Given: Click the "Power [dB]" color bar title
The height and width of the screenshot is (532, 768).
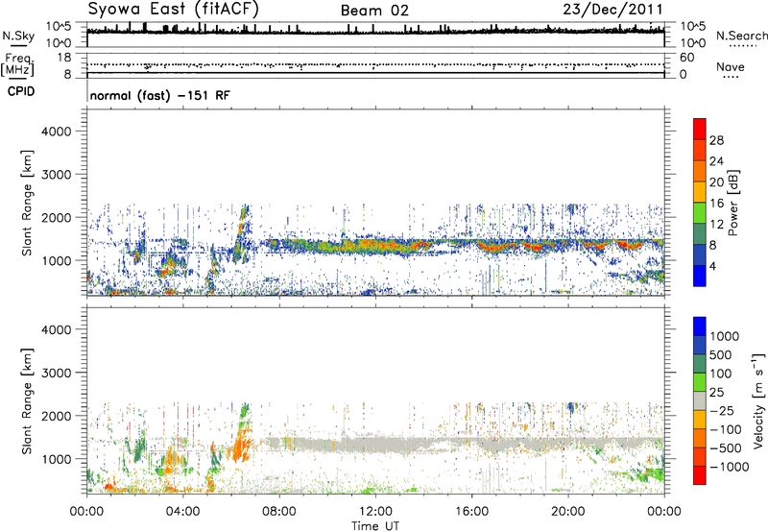Looking at the screenshot, I should point(732,203).
